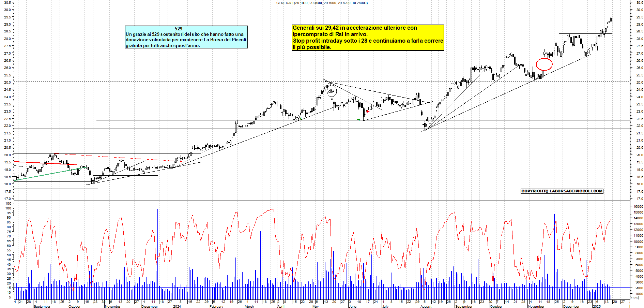Screen dimensions: 644x308
Task: Click the 'June' month label
Action: point(353,306)
